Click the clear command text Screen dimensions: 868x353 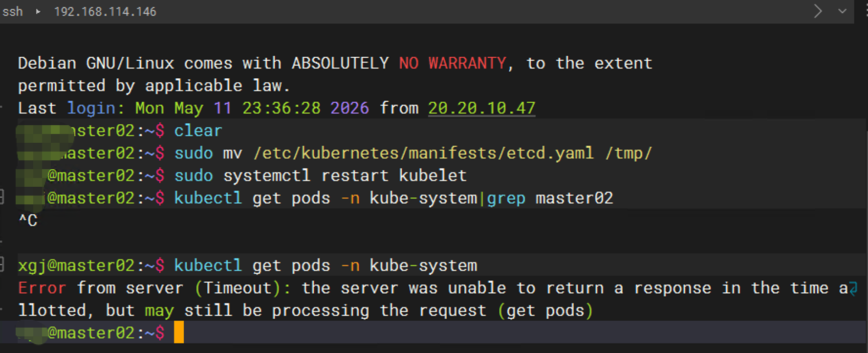coord(198,131)
